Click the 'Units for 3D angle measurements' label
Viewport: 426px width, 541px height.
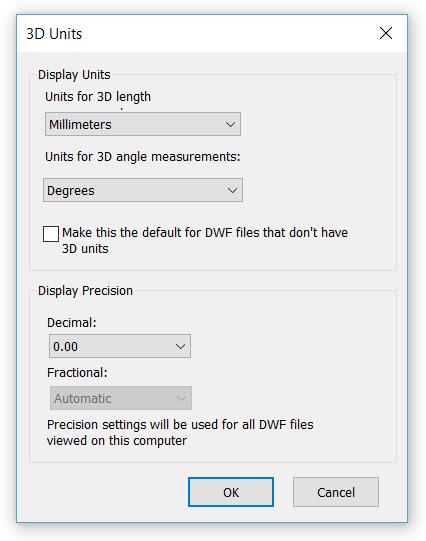[x=143, y=157]
